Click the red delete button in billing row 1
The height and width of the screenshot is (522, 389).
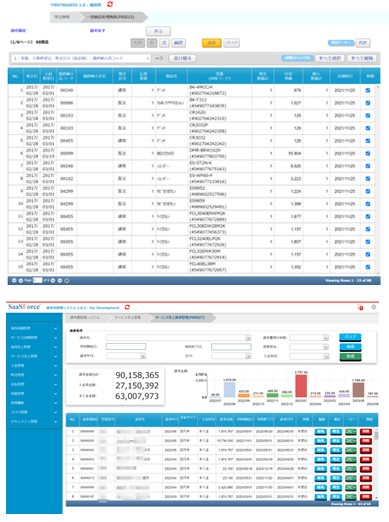click(x=366, y=431)
